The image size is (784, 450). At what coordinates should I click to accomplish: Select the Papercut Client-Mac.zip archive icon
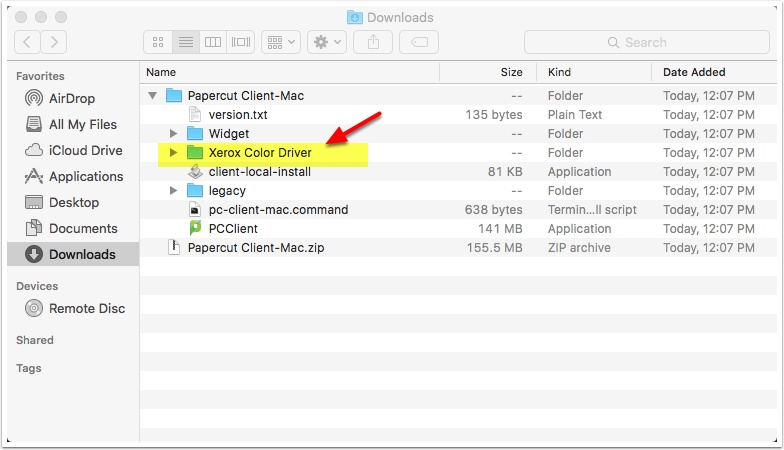[174, 248]
